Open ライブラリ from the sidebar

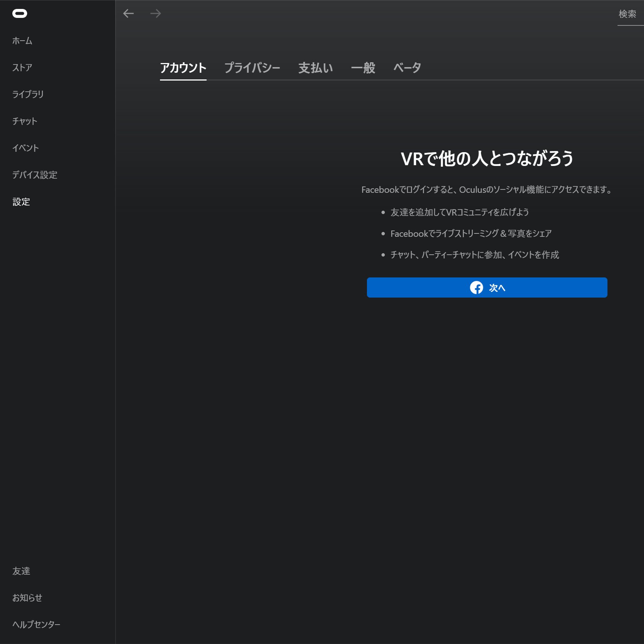pyautogui.click(x=28, y=95)
